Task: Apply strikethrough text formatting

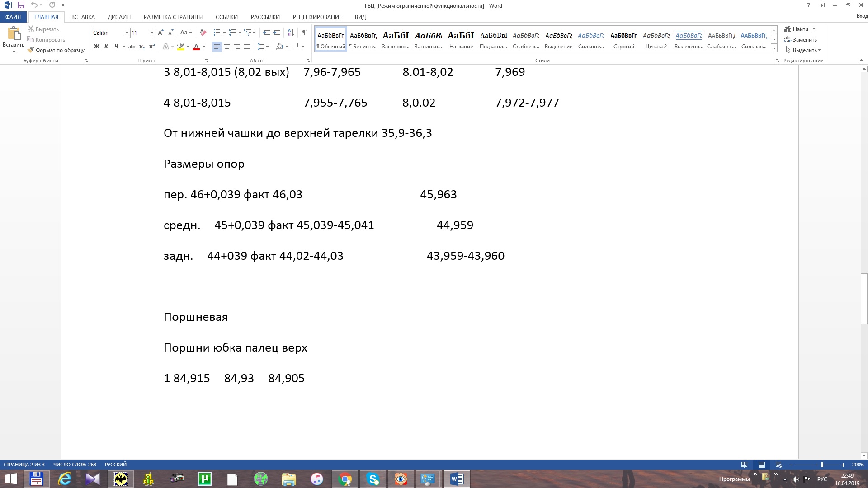Action: [132, 47]
